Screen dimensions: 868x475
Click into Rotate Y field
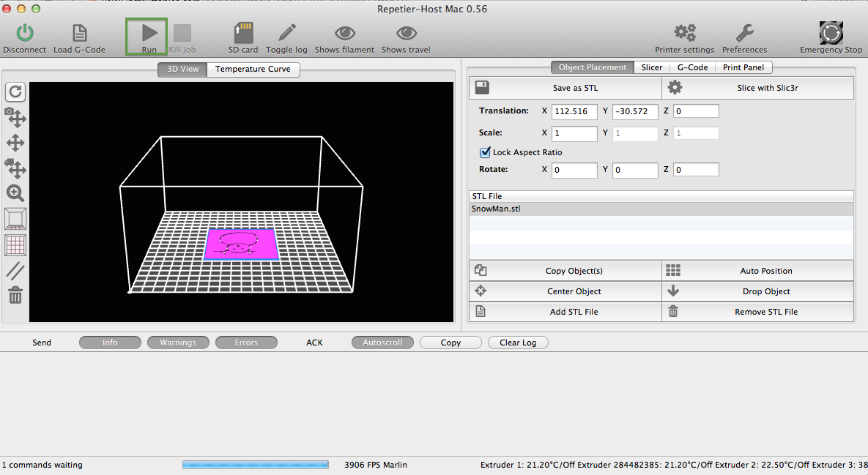(x=635, y=170)
